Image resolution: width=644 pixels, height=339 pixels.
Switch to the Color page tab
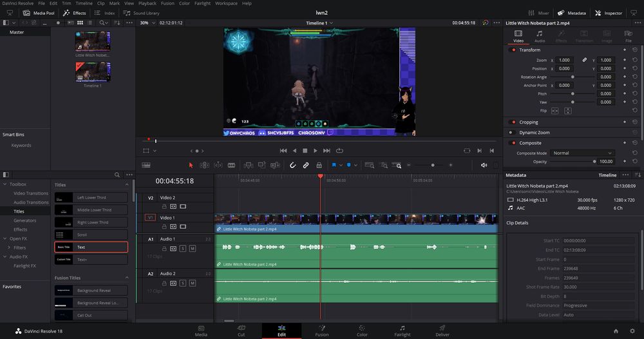(x=362, y=331)
